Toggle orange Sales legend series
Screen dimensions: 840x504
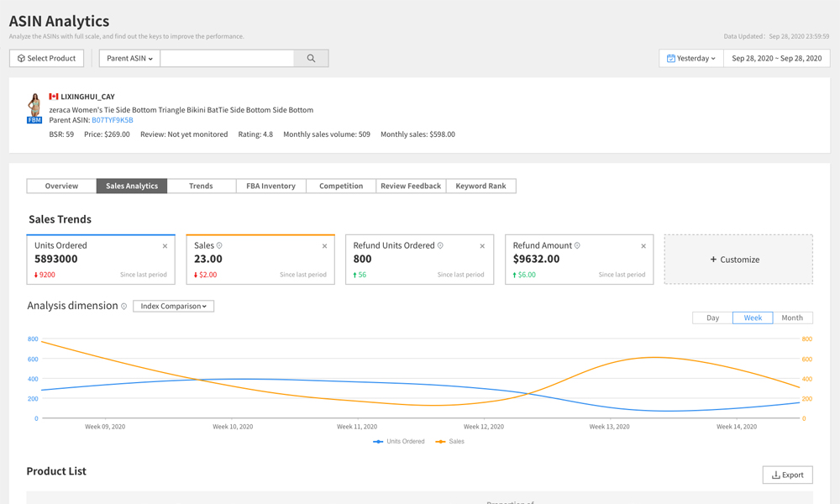tap(450, 441)
